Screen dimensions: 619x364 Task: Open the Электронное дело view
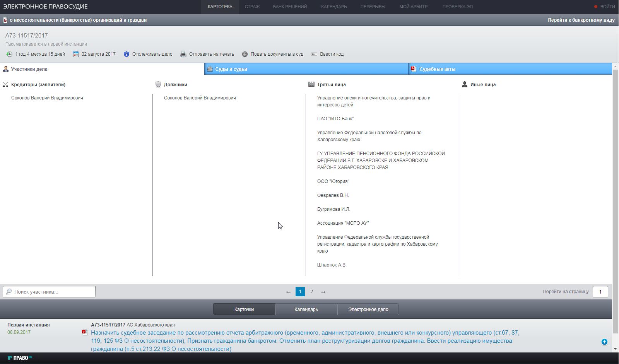click(x=368, y=309)
